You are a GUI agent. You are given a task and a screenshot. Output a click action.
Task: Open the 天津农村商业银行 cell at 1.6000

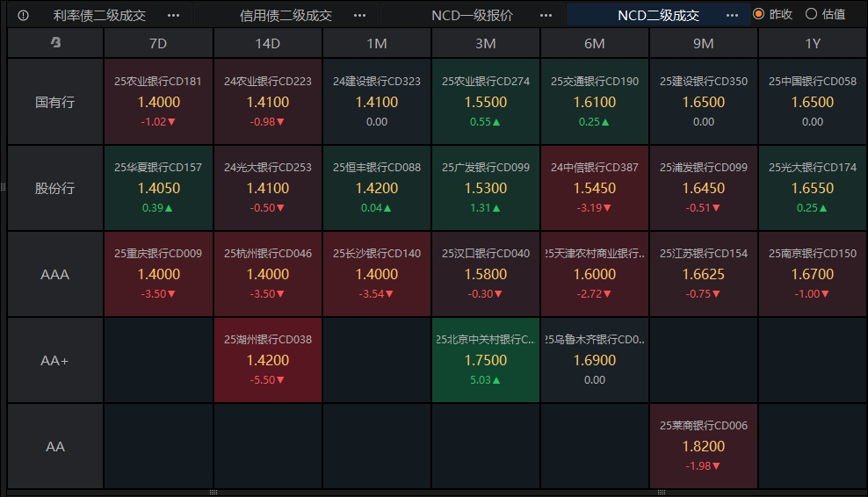(595, 274)
